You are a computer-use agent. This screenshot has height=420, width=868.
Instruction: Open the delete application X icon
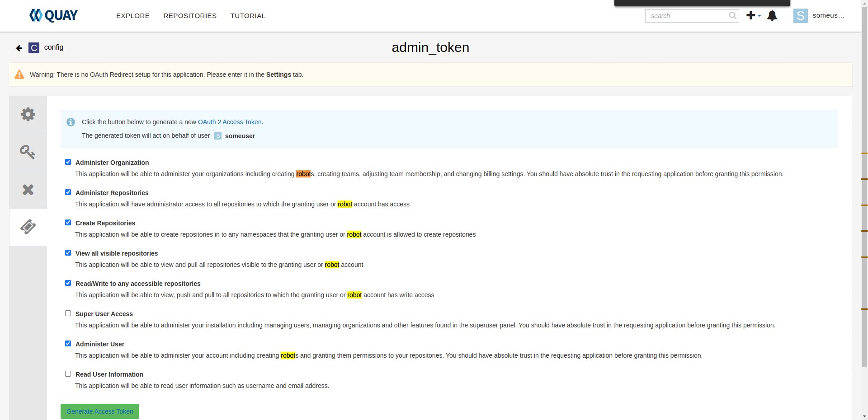click(28, 190)
